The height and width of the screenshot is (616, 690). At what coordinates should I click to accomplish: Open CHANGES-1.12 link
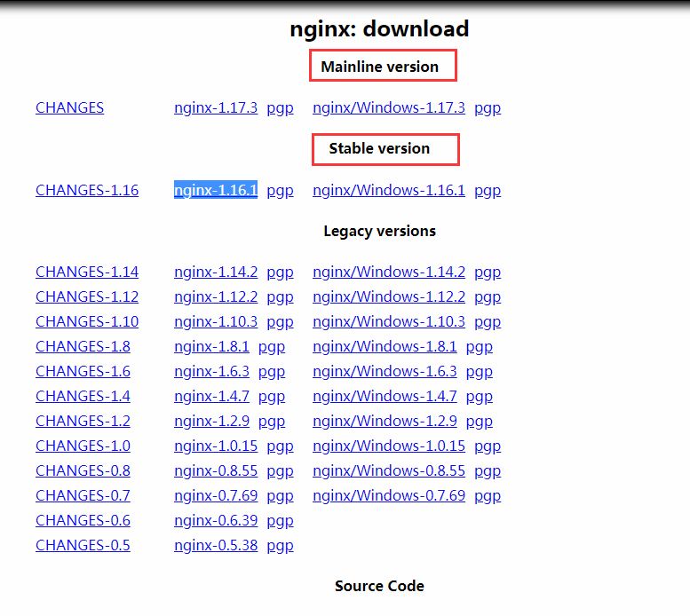87,296
